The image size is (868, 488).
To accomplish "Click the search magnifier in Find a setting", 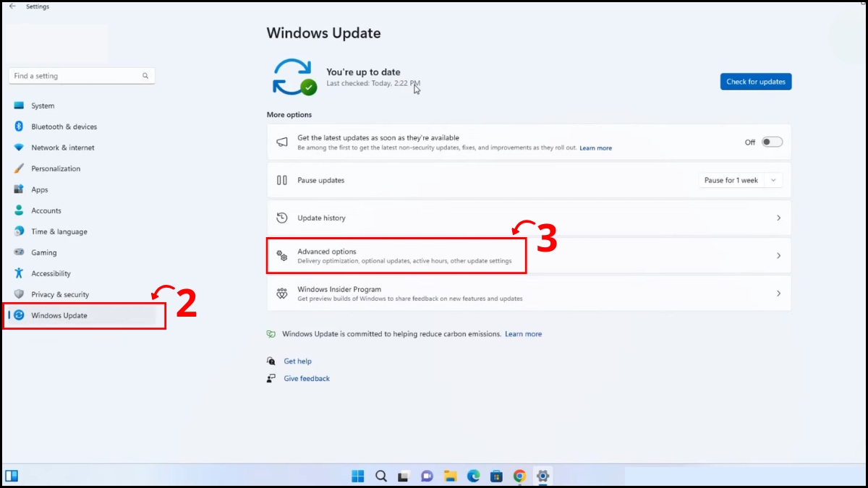I will coord(145,76).
